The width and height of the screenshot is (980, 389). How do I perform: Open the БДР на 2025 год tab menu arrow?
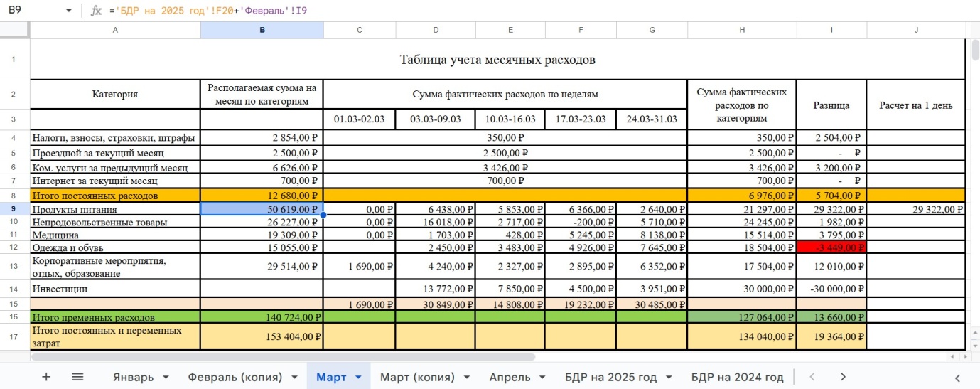pyautogui.click(x=669, y=377)
